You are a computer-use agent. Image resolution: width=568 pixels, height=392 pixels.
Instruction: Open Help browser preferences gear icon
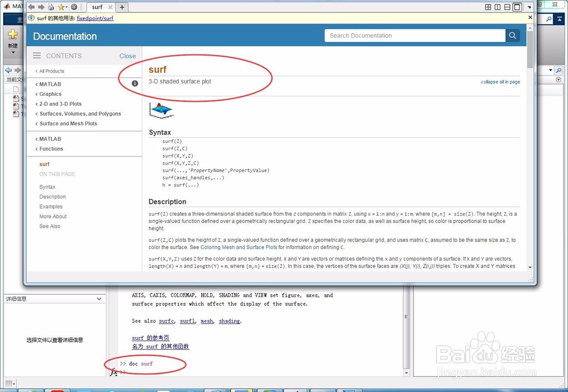coord(74,7)
